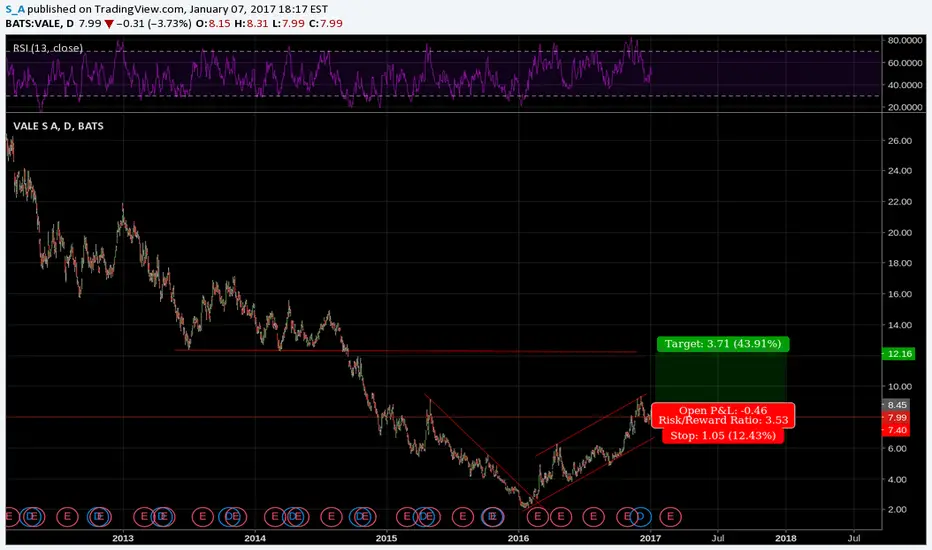Select the RSI (13, close) indicator label
The width and height of the screenshot is (932, 550).
[48, 48]
